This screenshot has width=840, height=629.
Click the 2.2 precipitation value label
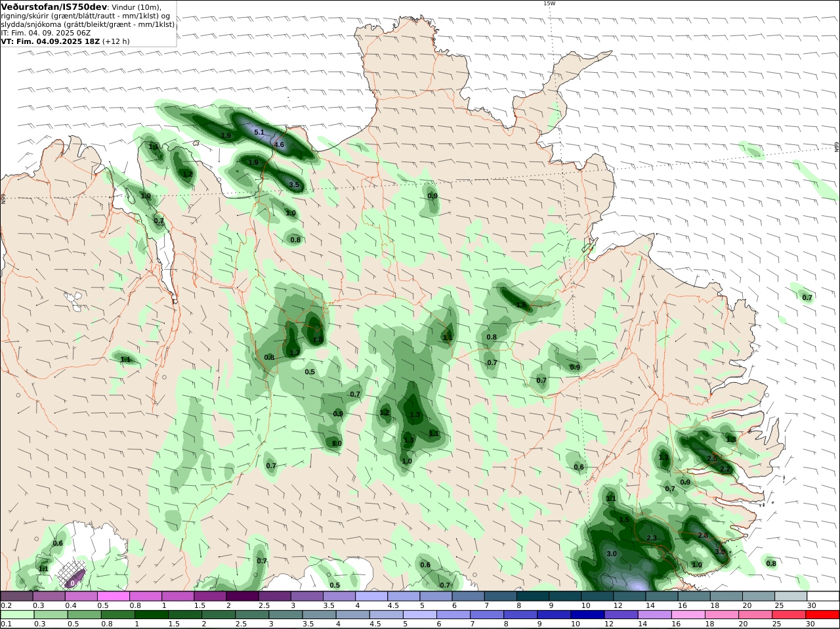click(x=726, y=469)
